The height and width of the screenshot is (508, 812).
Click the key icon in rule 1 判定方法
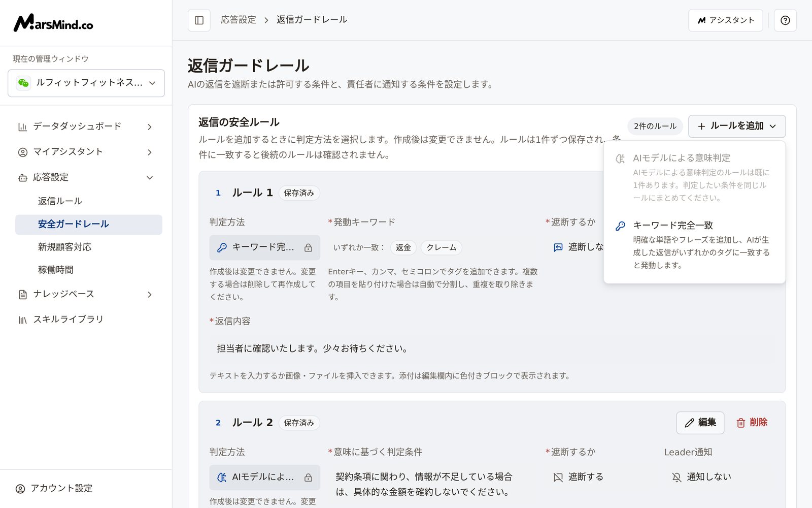pos(222,247)
